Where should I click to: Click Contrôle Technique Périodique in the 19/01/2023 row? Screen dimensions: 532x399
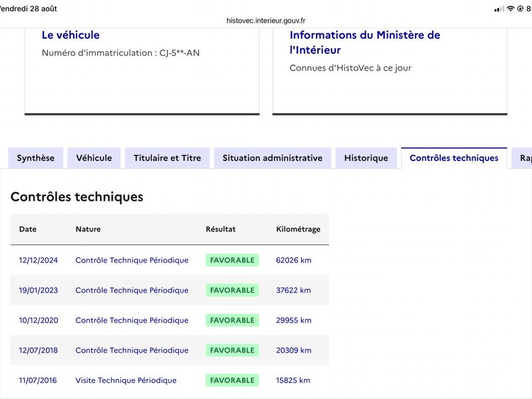132,290
